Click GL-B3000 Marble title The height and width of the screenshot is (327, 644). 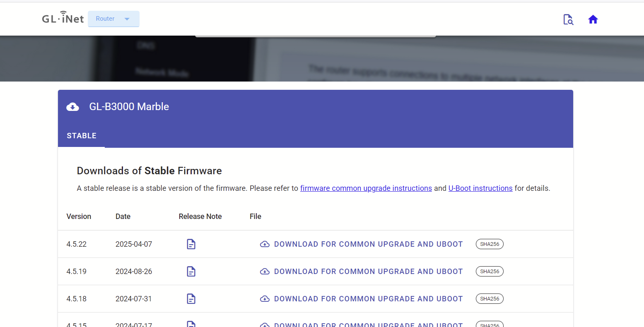click(x=129, y=107)
